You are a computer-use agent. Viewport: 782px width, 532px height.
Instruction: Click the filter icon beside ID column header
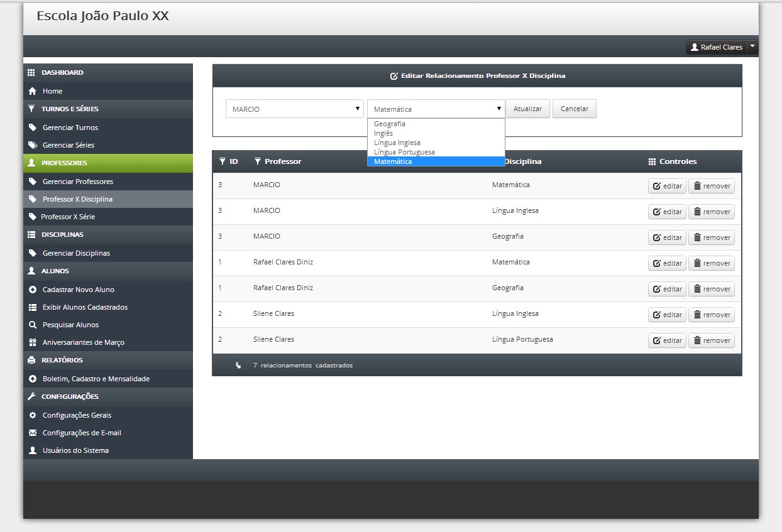pyautogui.click(x=223, y=161)
